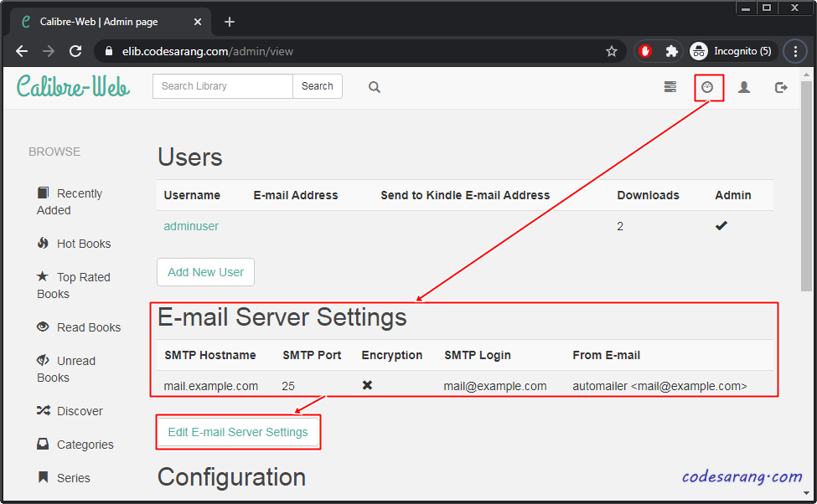817x504 pixels.
Task: Click the Calibre-Web logo
Action: (74, 86)
